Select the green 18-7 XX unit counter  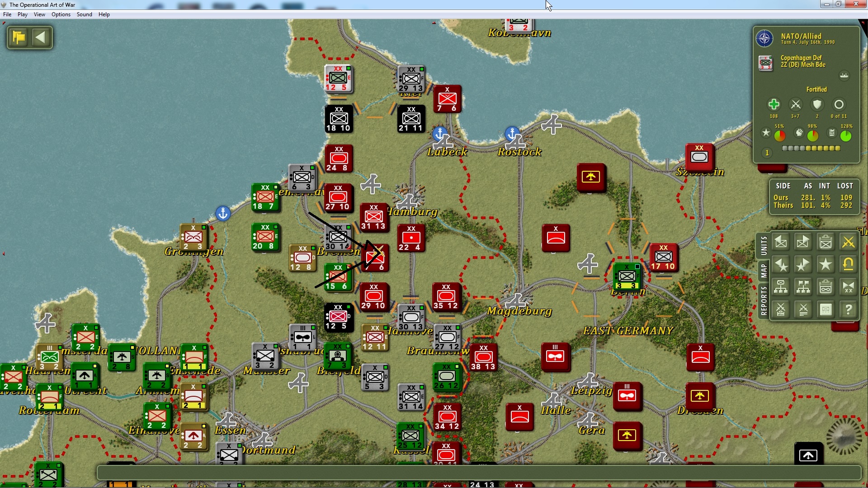[x=265, y=197]
